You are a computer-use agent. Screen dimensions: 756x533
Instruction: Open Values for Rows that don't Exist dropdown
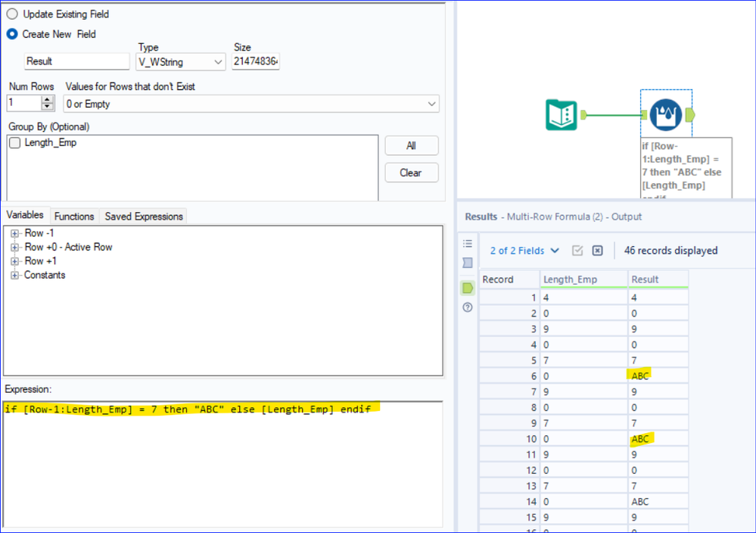point(251,104)
